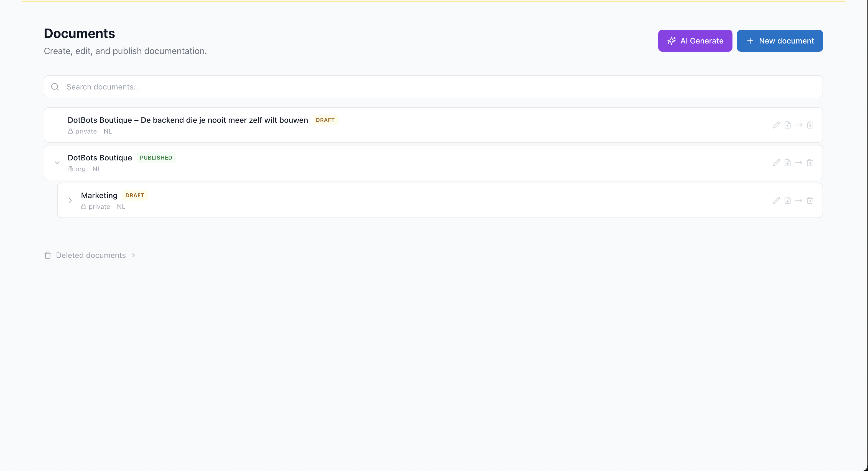Expand Deleted documents chevron
This screenshot has width=868, height=471.
point(133,255)
